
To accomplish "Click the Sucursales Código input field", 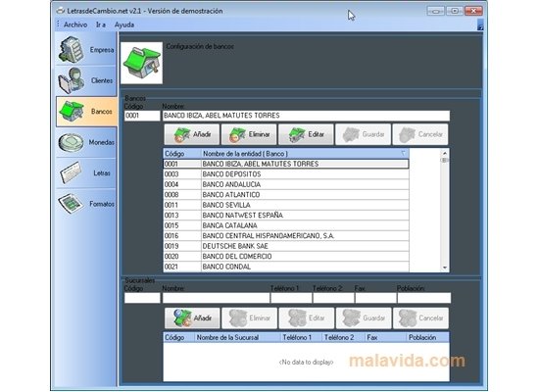I will [142, 298].
